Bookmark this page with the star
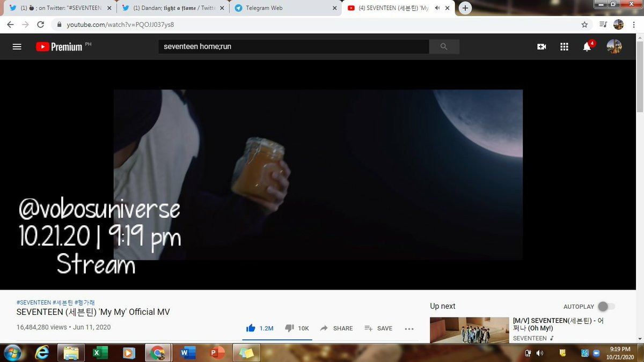 (x=584, y=24)
